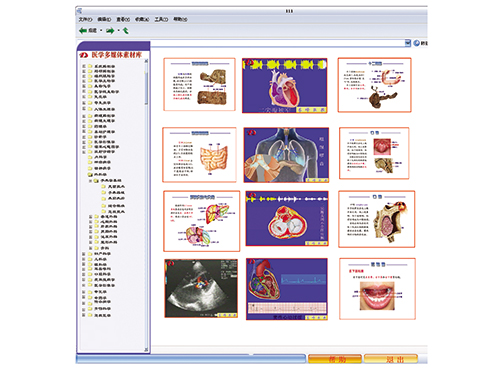Select the open yellow folder icon in the tree
500x375 pixels.
90,174
